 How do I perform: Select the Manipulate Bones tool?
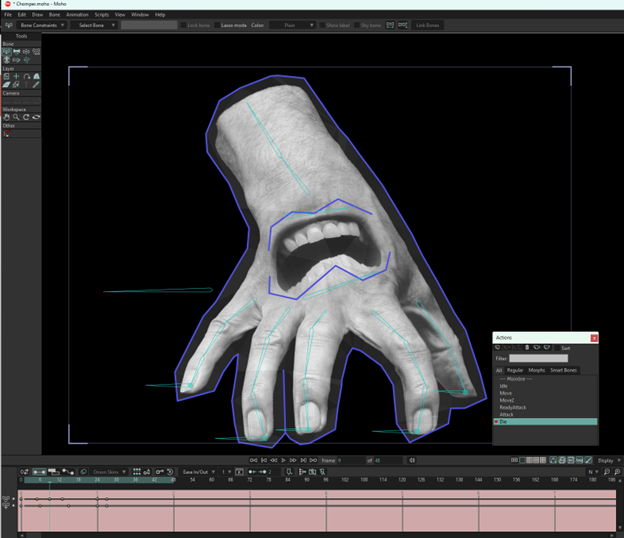coord(7,60)
